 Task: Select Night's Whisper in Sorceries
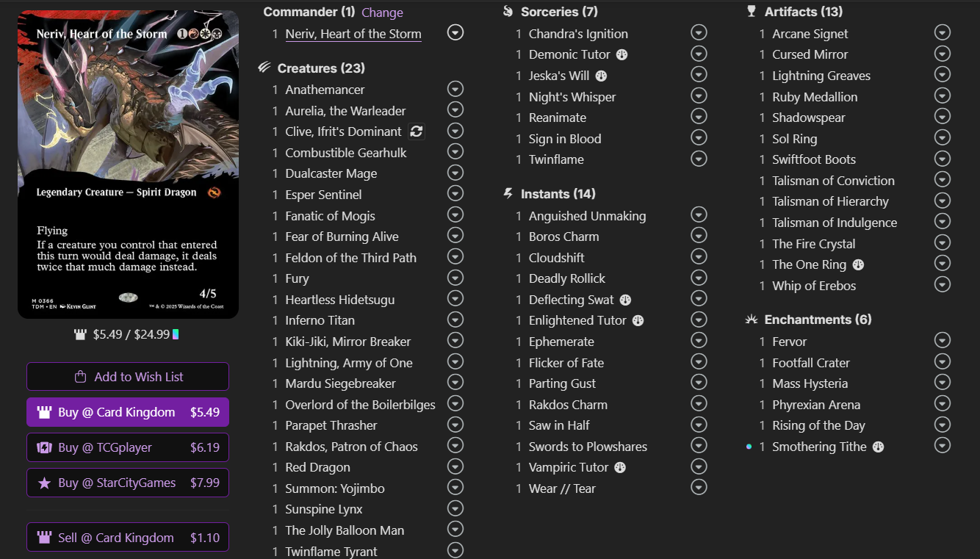click(x=572, y=97)
